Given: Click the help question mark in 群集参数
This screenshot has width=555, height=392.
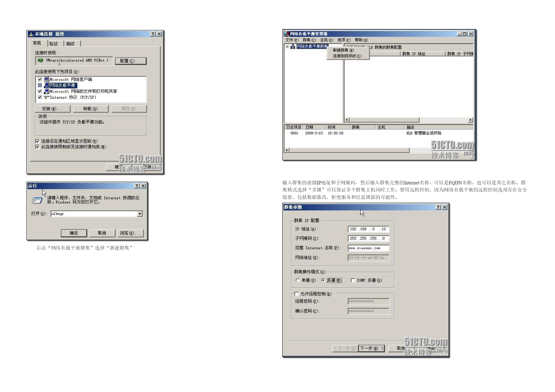Looking at the screenshot, I should (x=438, y=207).
